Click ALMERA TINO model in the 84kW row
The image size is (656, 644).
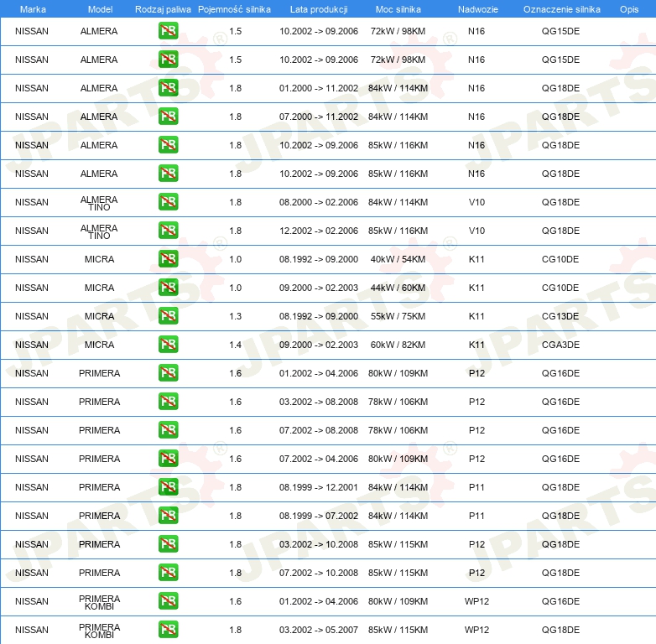click(99, 203)
